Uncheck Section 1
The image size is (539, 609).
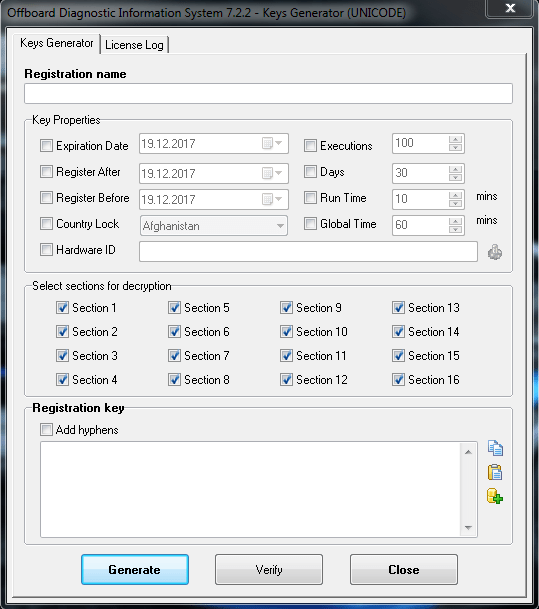[63, 308]
